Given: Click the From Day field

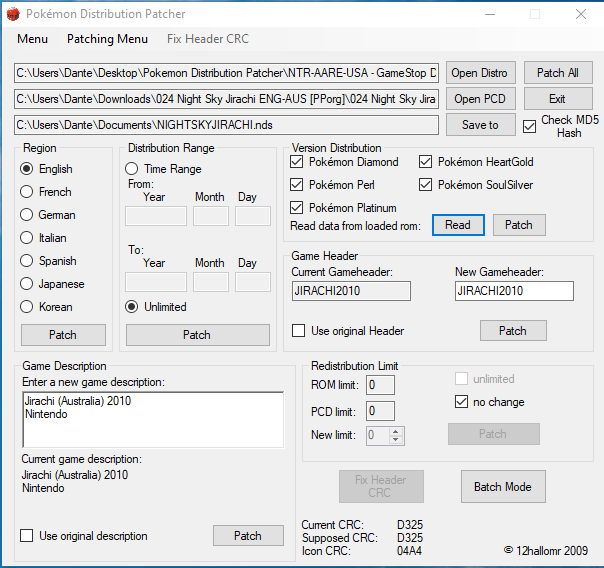Looking at the screenshot, I should coord(253,216).
